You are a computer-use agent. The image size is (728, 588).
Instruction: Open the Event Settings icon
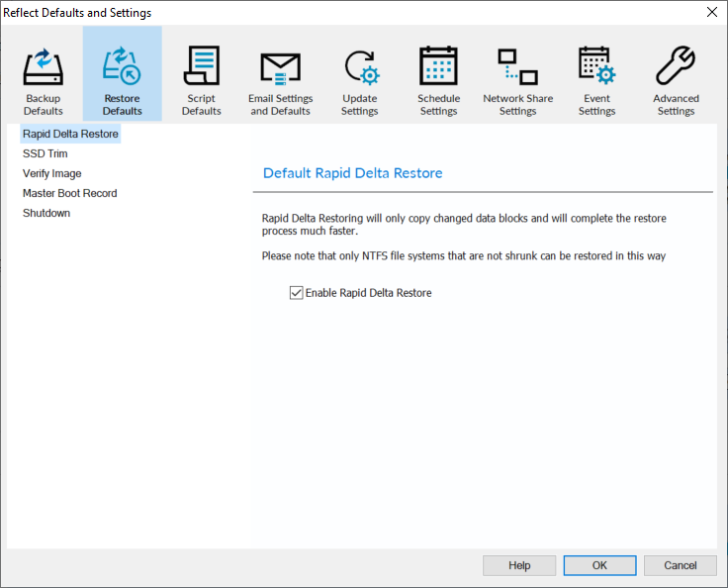coord(597,65)
